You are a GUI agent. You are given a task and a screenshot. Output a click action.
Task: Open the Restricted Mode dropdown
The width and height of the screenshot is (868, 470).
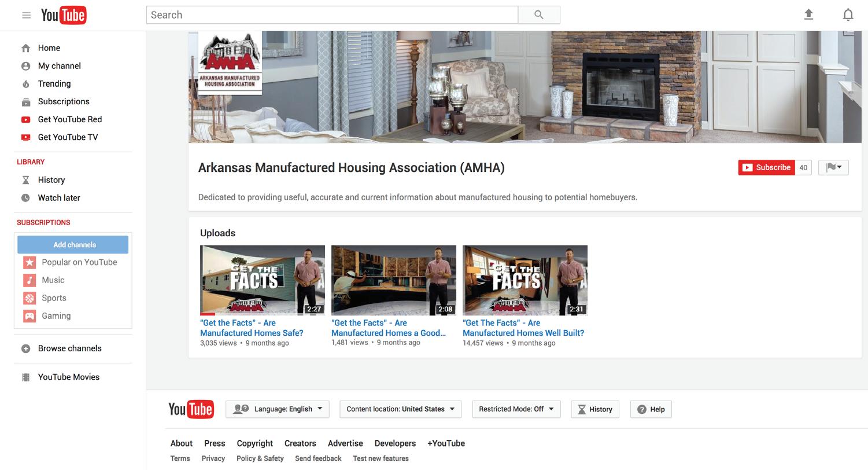point(516,409)
